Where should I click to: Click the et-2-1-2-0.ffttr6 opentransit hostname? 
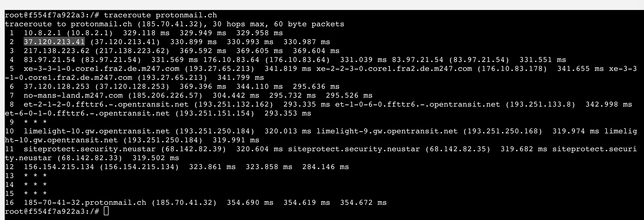(106, 104)
